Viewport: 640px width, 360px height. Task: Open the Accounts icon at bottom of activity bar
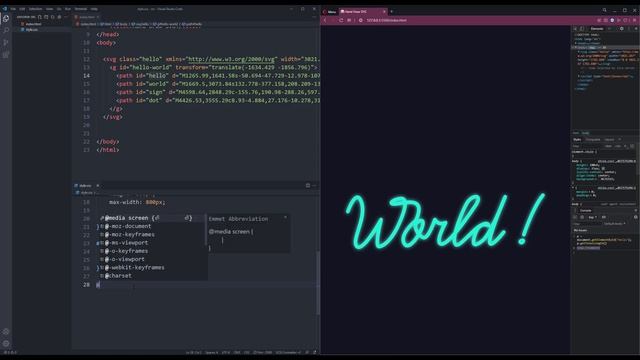(x=6, y=332)
